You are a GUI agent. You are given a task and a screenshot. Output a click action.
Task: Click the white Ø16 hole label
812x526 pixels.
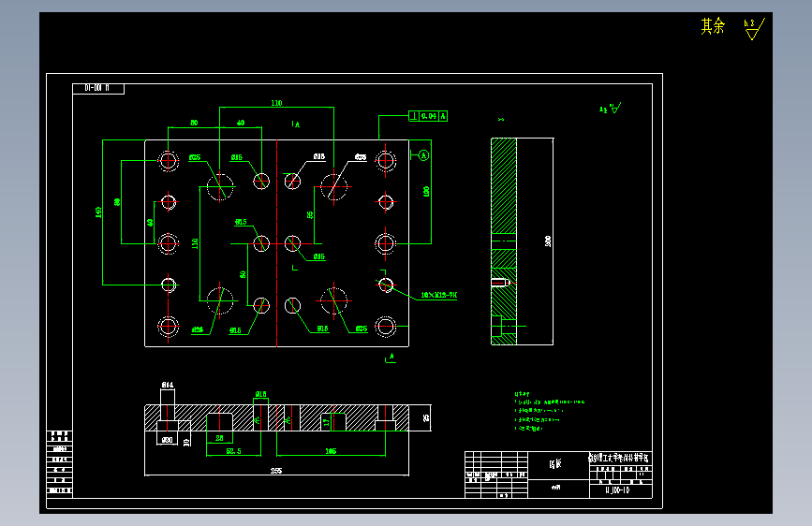pos(319,156)
